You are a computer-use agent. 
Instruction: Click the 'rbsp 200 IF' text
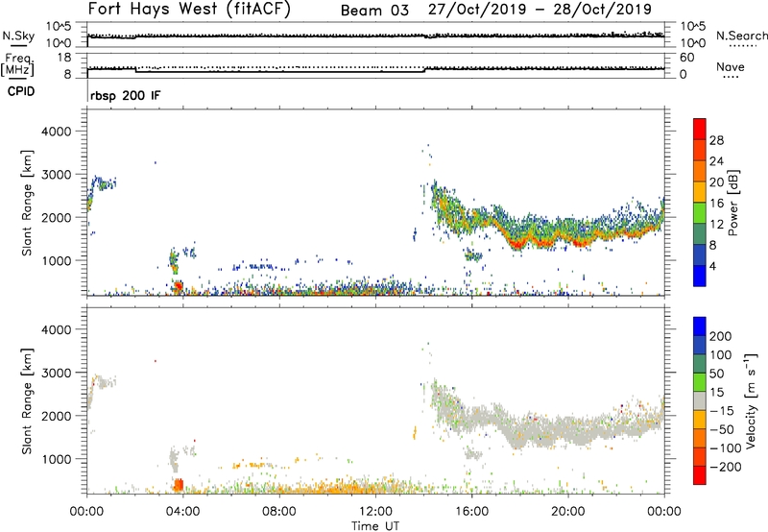125,95
